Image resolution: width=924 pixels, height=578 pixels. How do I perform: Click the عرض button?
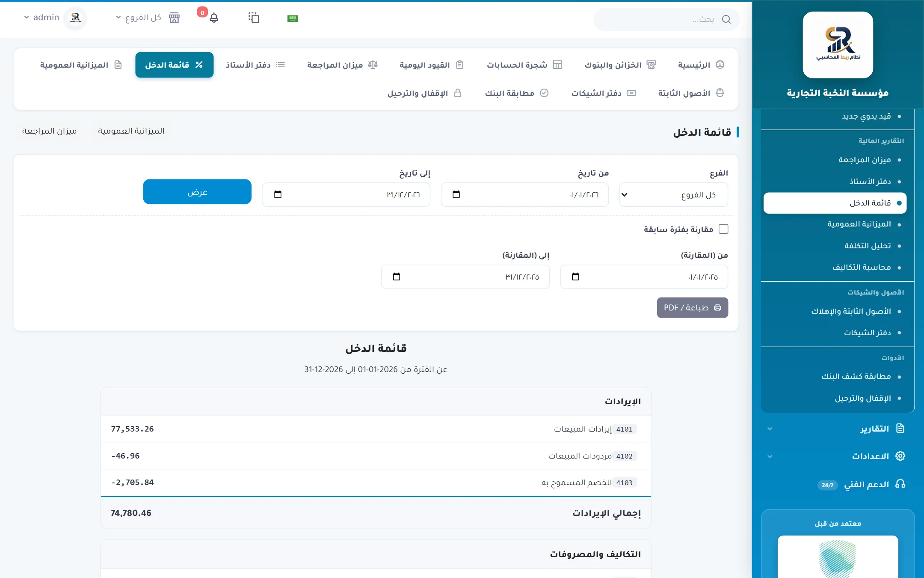point(197,192)
